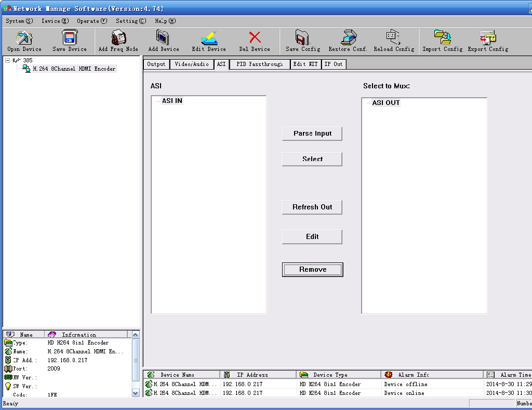Click the Device online alarm text
The image size is (532, 410).
(404, 393)
